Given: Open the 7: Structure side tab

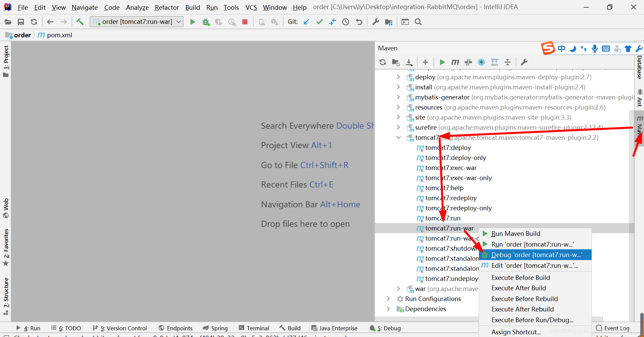Looking at the screenshot, I should coord(6,296).
